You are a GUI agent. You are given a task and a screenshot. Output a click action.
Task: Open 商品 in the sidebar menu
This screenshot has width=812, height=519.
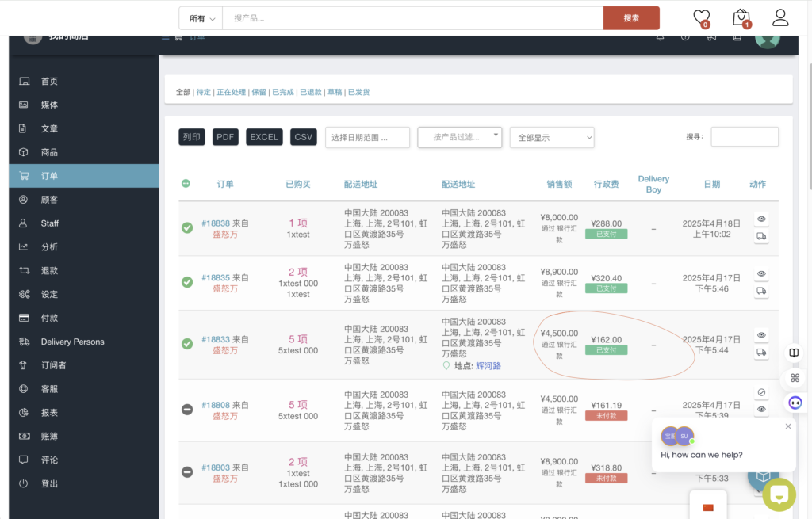pos(49,152)
